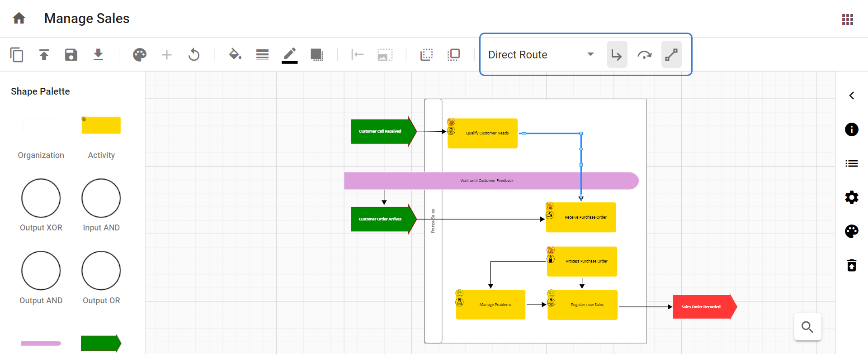Click the undo rotate arrow icon
This screenshot has width=868, height=354.
pyautogui.click(x=194, y=55)
